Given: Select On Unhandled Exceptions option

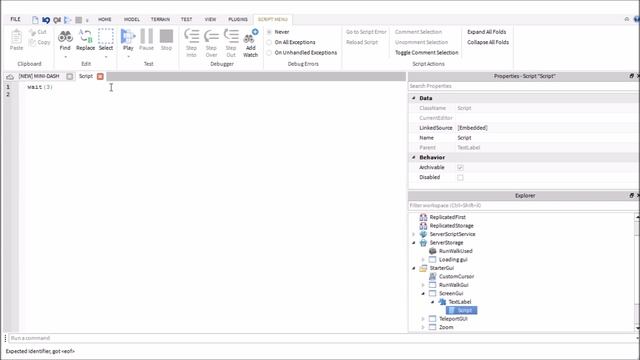Looking at the screenshot, I should pos(269,53).
